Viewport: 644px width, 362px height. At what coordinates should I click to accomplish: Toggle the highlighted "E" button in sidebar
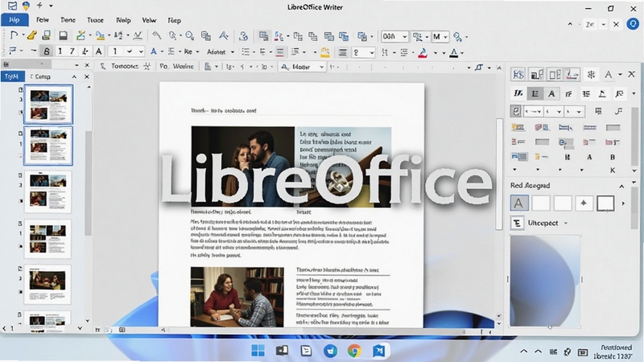535,93
